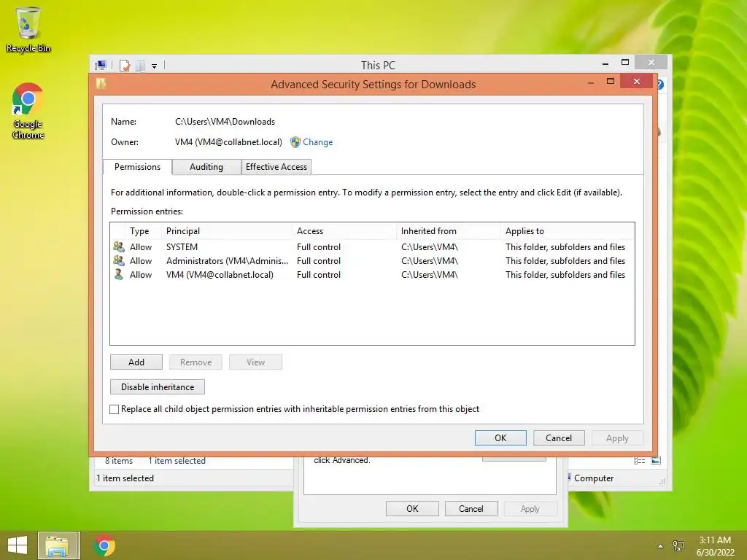This screenshot has width=747, height=560.
Task: Click the New folder quick access icon
Action: point(140,65)
